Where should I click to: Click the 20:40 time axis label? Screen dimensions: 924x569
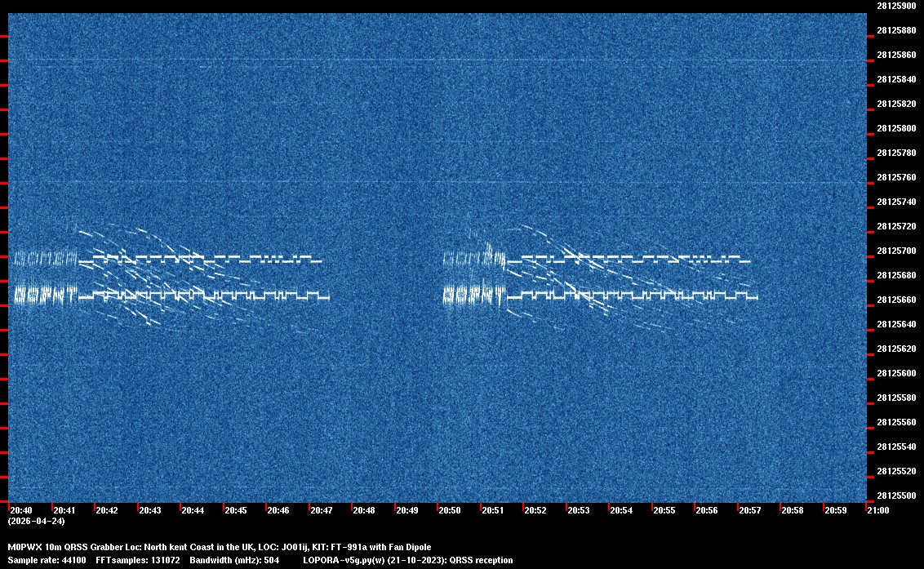click(x=20, y=510)
